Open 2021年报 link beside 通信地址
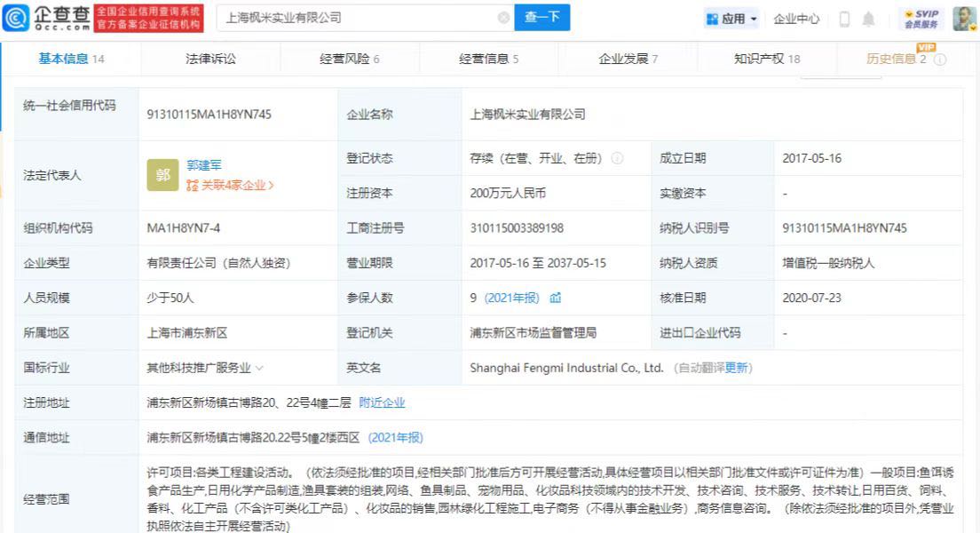 [396, 438]
